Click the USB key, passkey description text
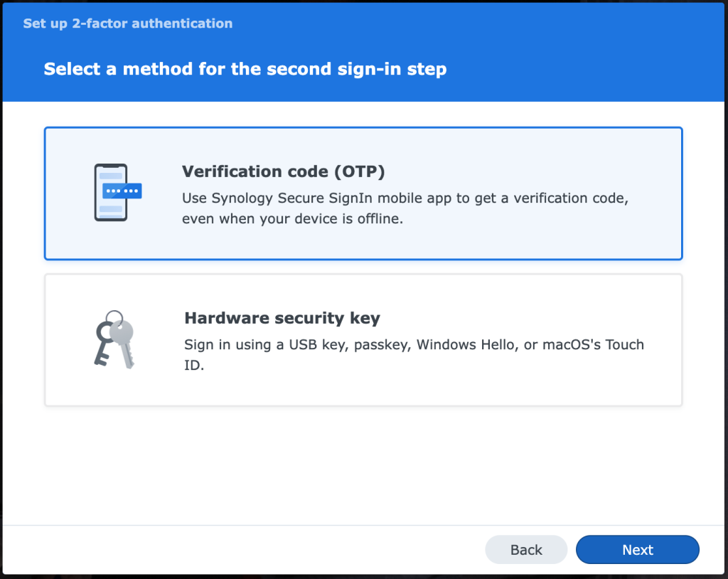The height and width of the screenshot is (579, 728). click(414, 354)
